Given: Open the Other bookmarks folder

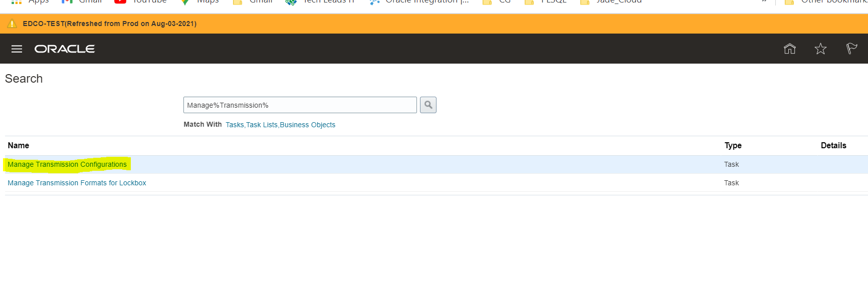Looking at the screenshot, I should (827, 2).
